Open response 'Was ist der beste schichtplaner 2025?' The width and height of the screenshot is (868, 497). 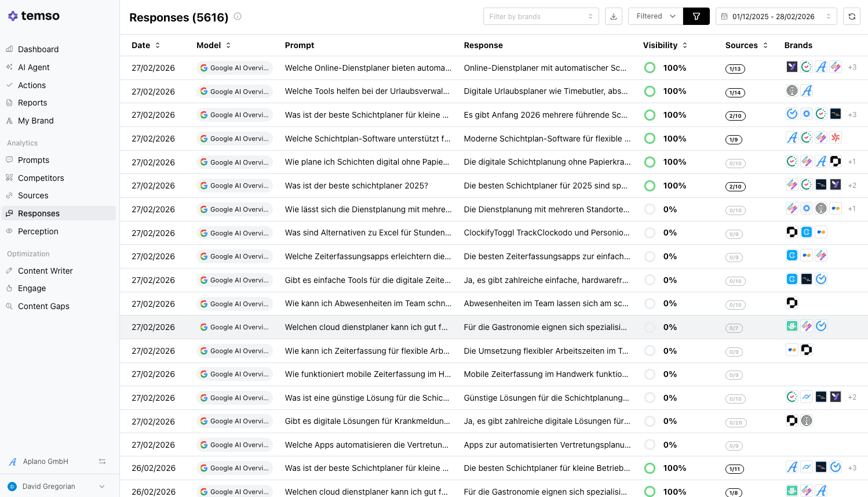tap(356, 186)
